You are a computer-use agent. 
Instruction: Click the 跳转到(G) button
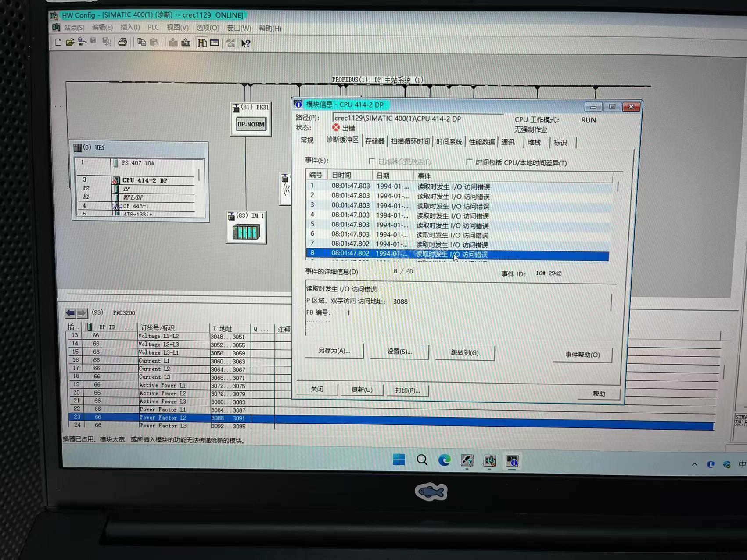point(465,352)
